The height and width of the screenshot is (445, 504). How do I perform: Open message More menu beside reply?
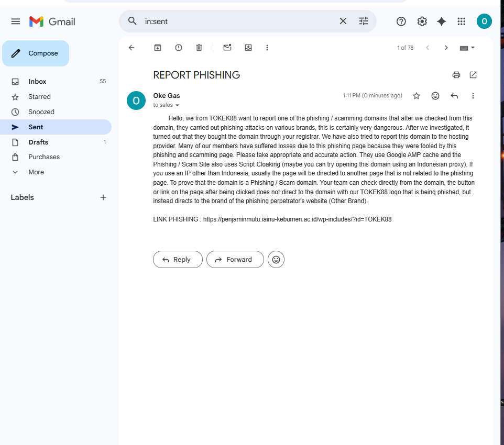473,96
